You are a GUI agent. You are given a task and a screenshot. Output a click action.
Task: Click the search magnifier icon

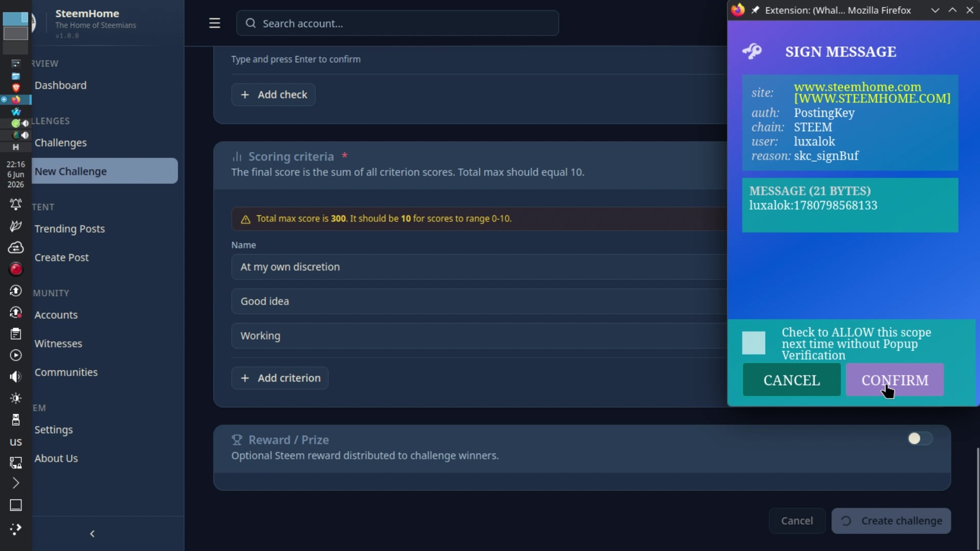(x=251, y=23)
